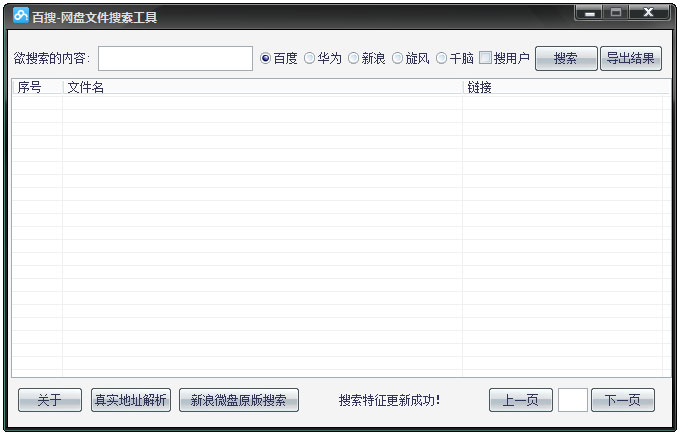This screenshot has width=681, height=437.
Task: Click the 链接 column header
Action: pyautogui.click(x=566, y=87)
